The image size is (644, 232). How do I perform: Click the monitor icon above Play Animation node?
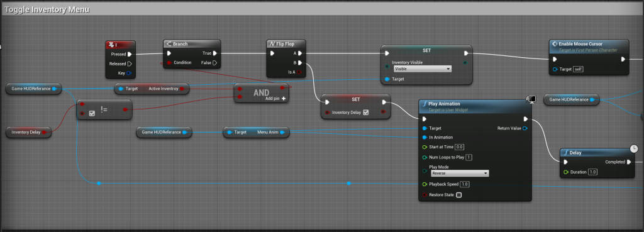531,99
